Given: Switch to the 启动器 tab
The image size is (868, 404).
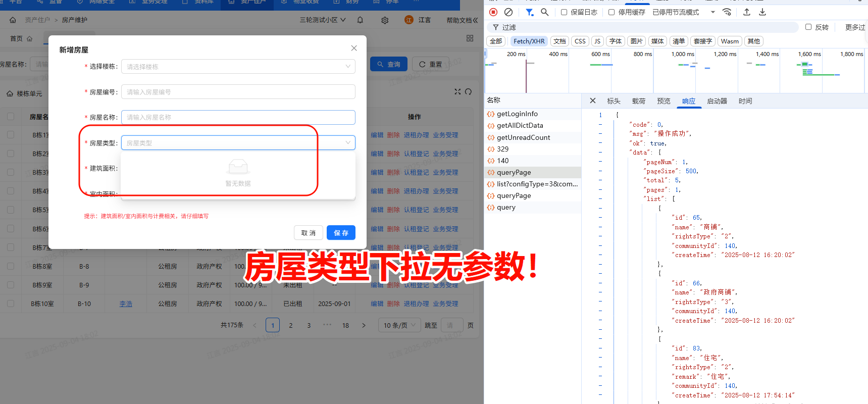Looking at the screenshot, I should tap(717, 101).
